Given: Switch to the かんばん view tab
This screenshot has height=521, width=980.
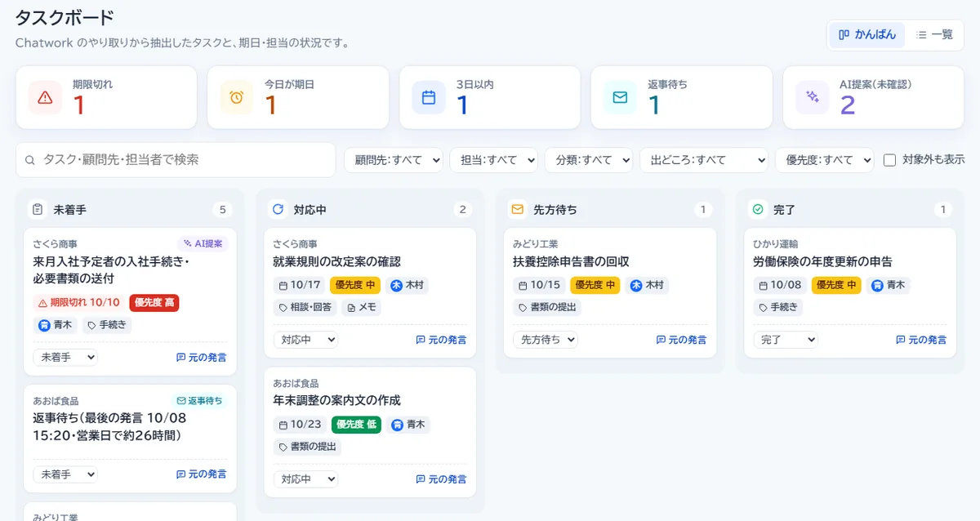Looking at the screenshot, I should (x=867, y=35).
